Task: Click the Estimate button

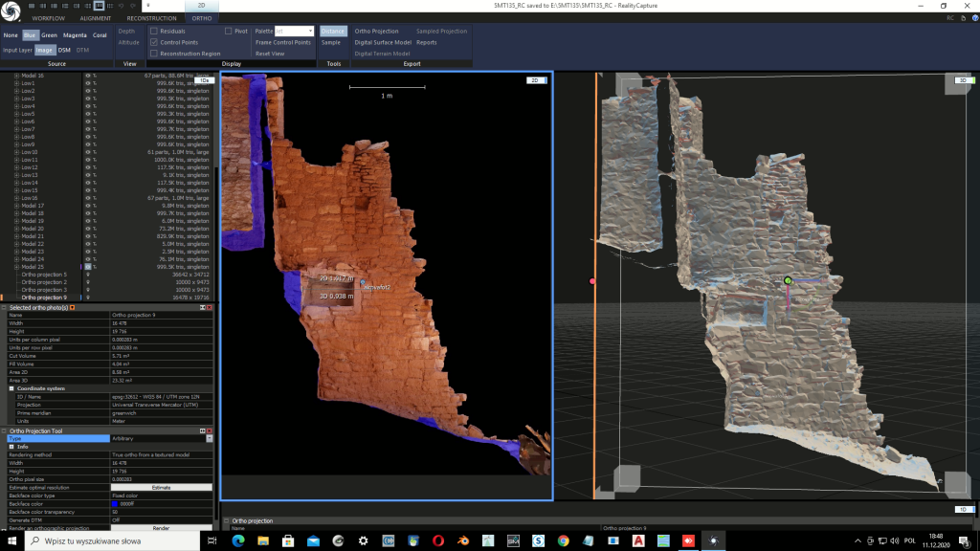Action: [161, 487]
